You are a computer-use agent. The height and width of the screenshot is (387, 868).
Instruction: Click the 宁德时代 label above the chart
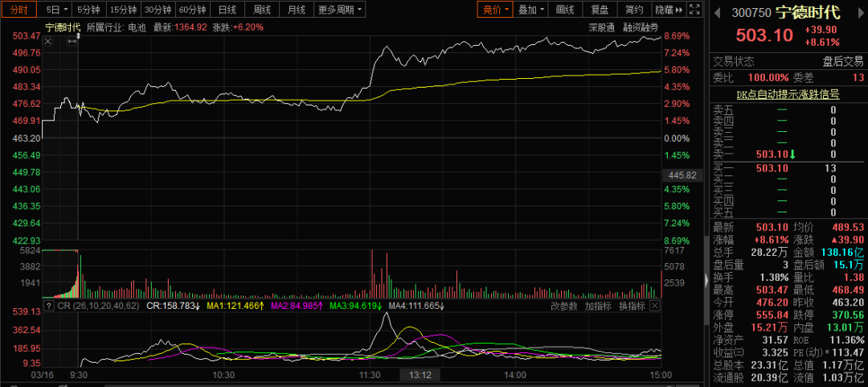[x=63, y=27]
